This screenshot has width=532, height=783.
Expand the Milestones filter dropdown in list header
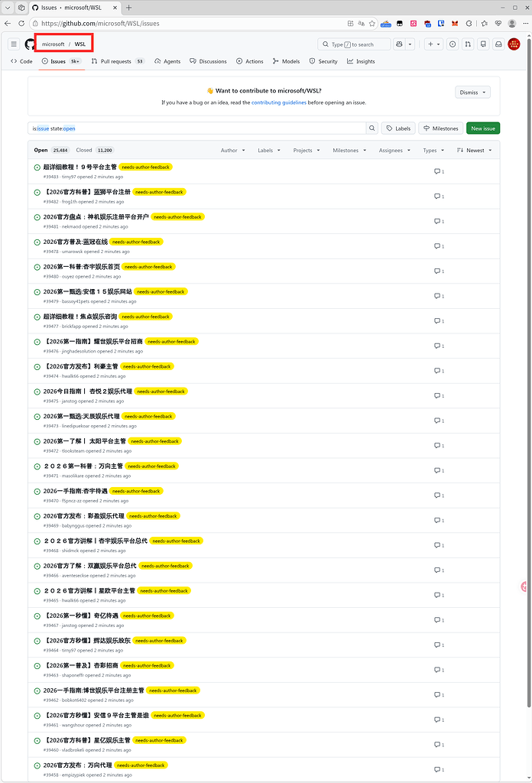(x=349, y=151)
